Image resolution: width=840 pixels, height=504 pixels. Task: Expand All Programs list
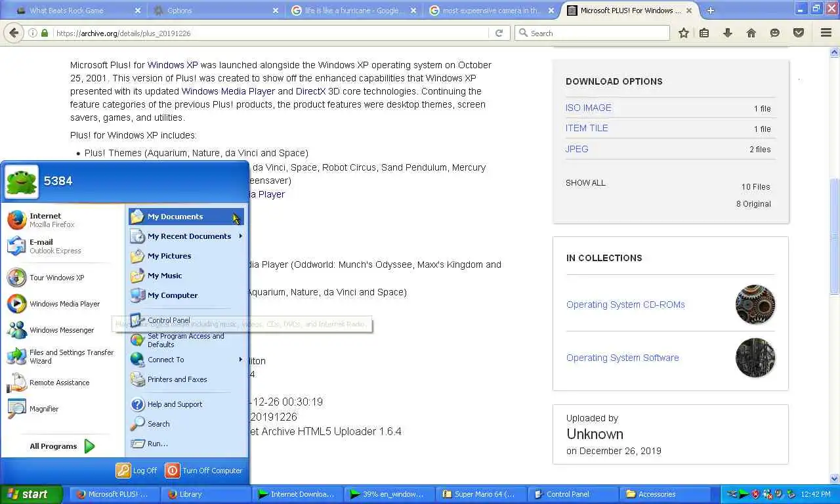pos(62,446)
